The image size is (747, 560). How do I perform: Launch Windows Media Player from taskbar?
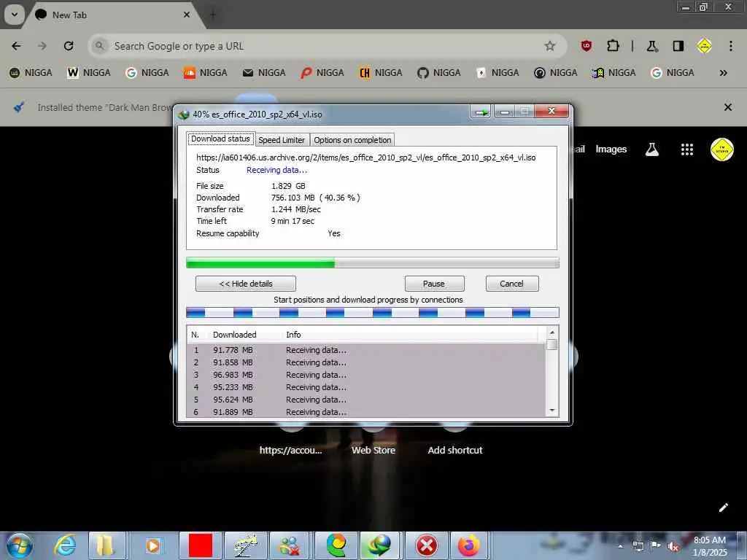[x=153, y=545]
